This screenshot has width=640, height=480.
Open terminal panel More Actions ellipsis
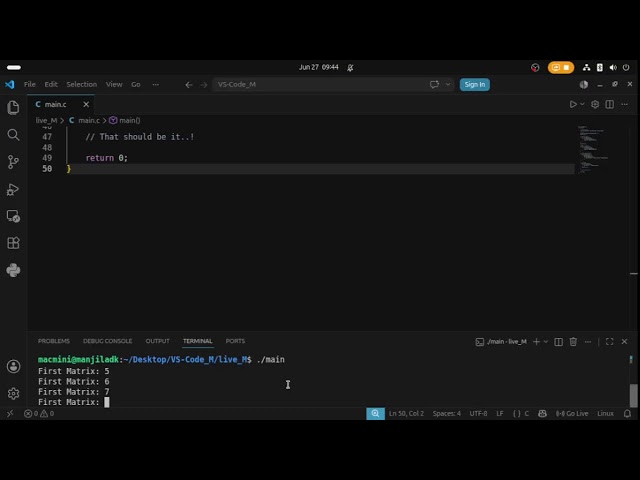588,342
